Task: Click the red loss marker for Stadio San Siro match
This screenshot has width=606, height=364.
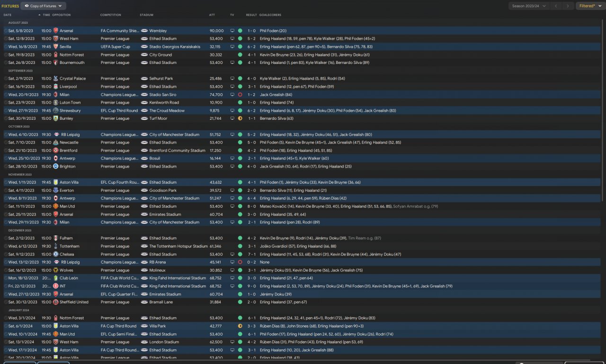Action: tap(240, 95)
